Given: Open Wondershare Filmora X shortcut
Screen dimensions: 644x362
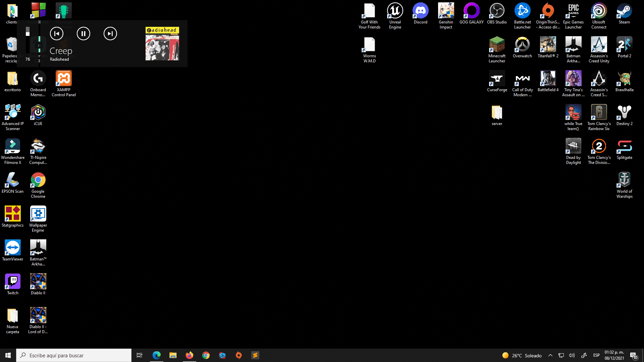Looking at the screenshot, I should tap(13, 151).
